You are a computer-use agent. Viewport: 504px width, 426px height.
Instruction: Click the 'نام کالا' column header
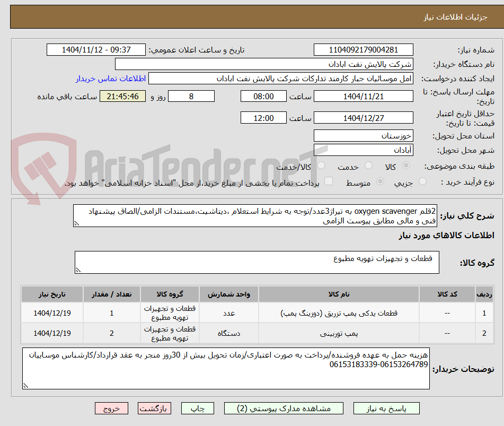pos(339,294)
